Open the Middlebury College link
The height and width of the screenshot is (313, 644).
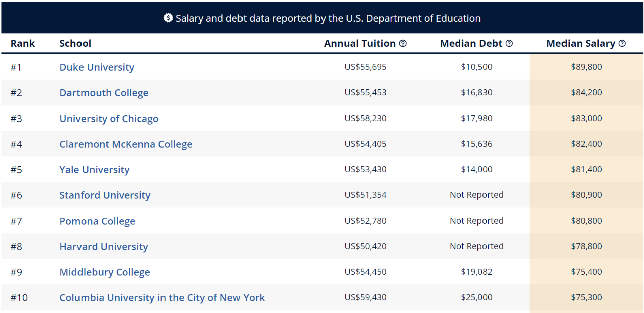pyautogui.click(x=105, y=272)
